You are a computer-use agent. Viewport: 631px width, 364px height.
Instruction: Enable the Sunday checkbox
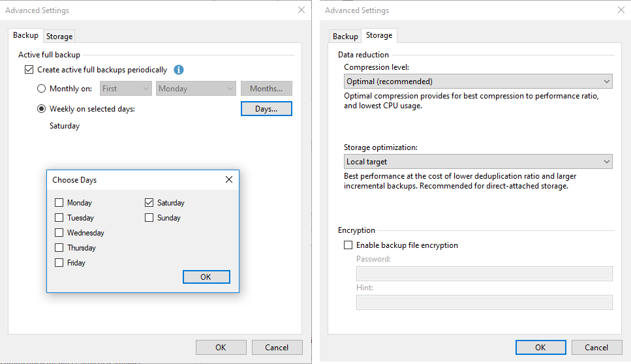pyautogui.click(x=149, y=218)
